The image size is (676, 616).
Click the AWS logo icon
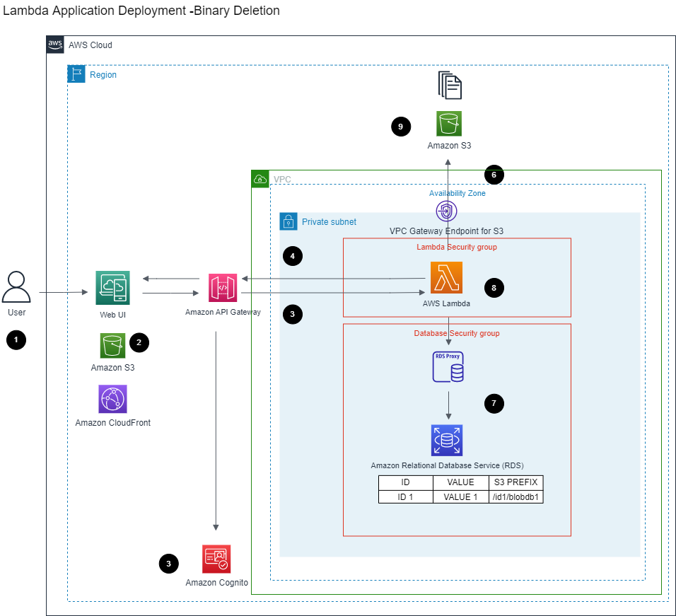55,45
